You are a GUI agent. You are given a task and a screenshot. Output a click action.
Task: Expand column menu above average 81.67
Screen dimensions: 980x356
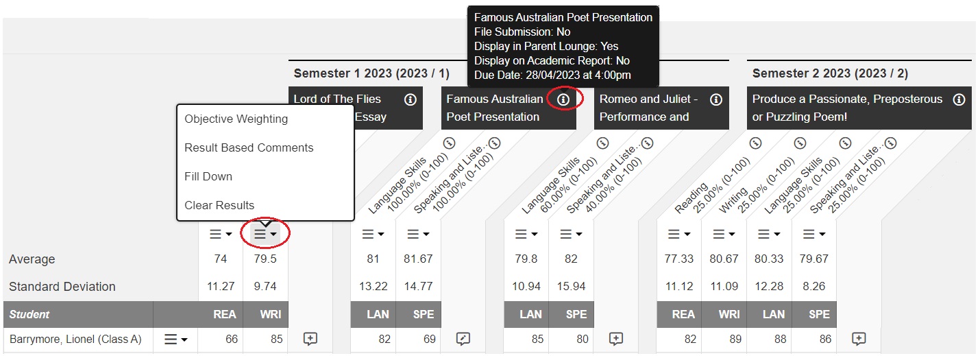418,234
